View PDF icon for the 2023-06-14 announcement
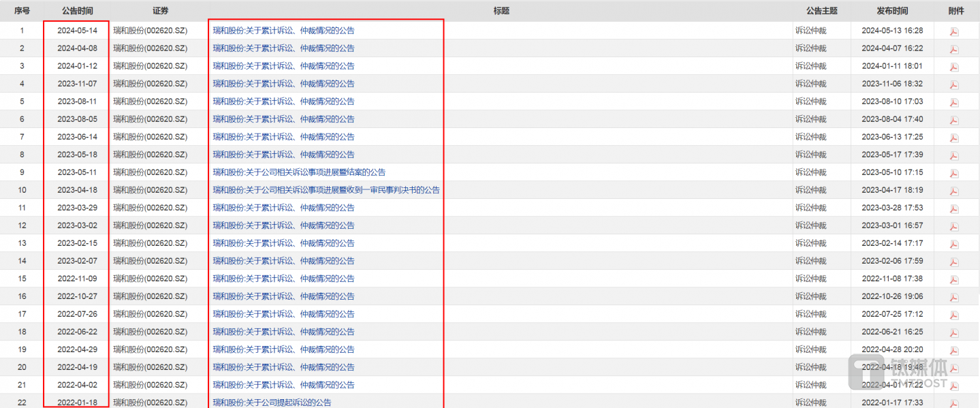 pyautogui.click(x=954, y=138)
